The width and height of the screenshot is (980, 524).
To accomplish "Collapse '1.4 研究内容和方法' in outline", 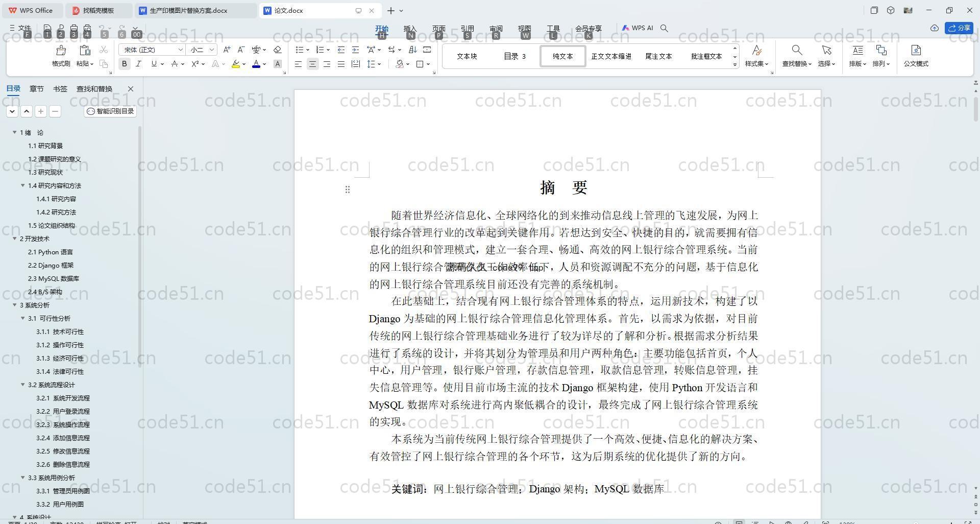I will [x=23, y=185].
